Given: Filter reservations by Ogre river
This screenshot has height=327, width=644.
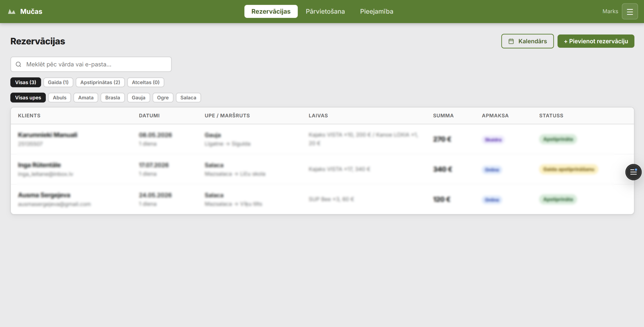Looking at the screenshot, I should pyautogui.click(x=163, y=98).
